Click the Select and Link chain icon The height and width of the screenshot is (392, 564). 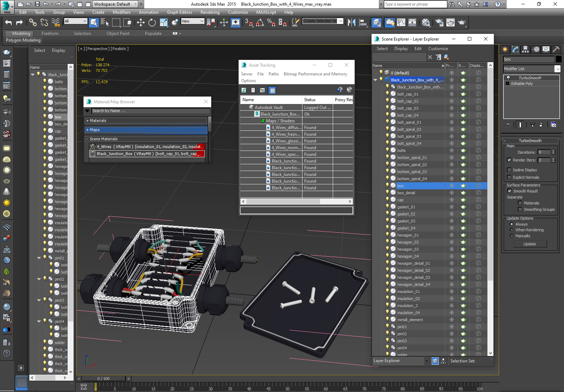point(33,23)
